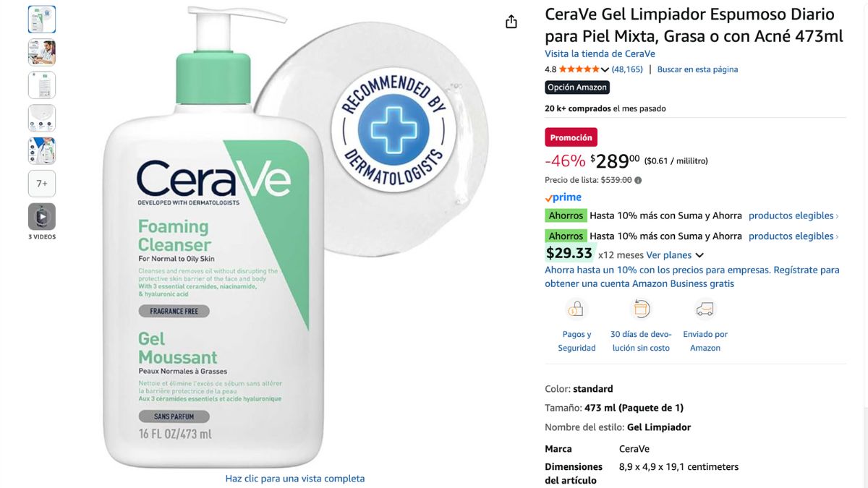Click the Promoción red badge
The height and width of the screenshot is (488, 868).
[x=571, y=137]
